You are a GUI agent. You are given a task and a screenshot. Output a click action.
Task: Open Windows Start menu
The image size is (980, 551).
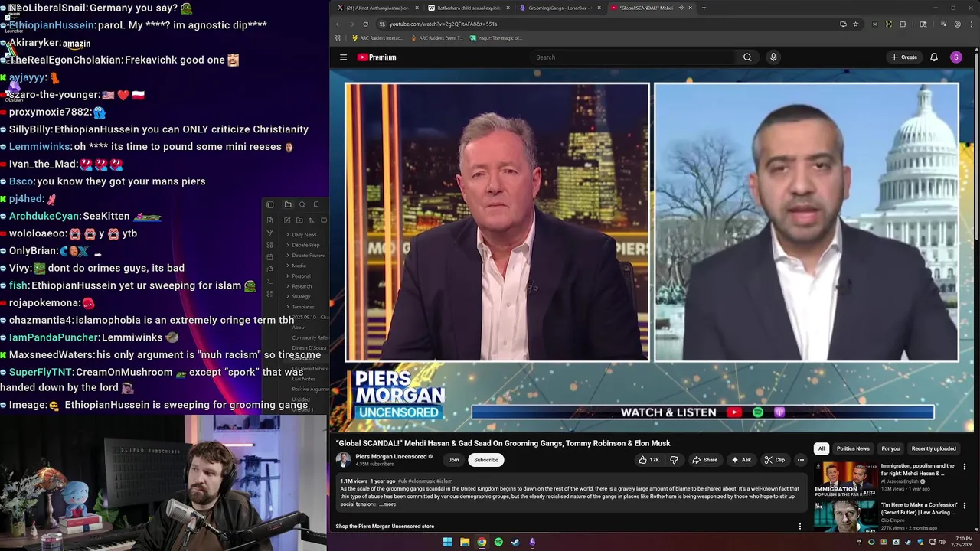click(x=447, y=542)
